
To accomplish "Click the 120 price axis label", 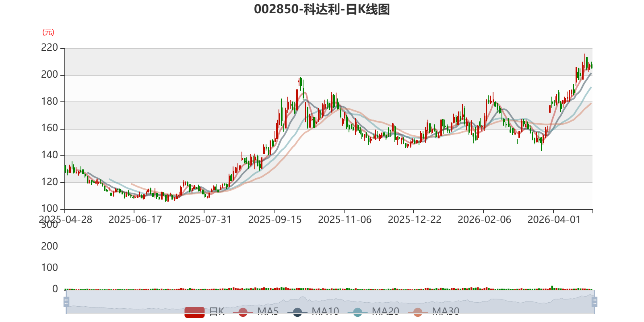I will tap(50, 182).
